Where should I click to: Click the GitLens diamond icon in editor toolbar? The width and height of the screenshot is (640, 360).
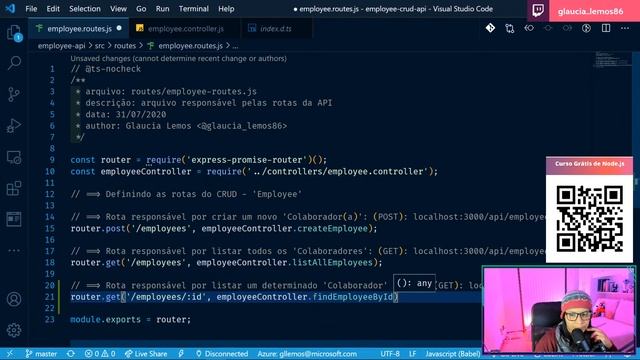(490, 28)
